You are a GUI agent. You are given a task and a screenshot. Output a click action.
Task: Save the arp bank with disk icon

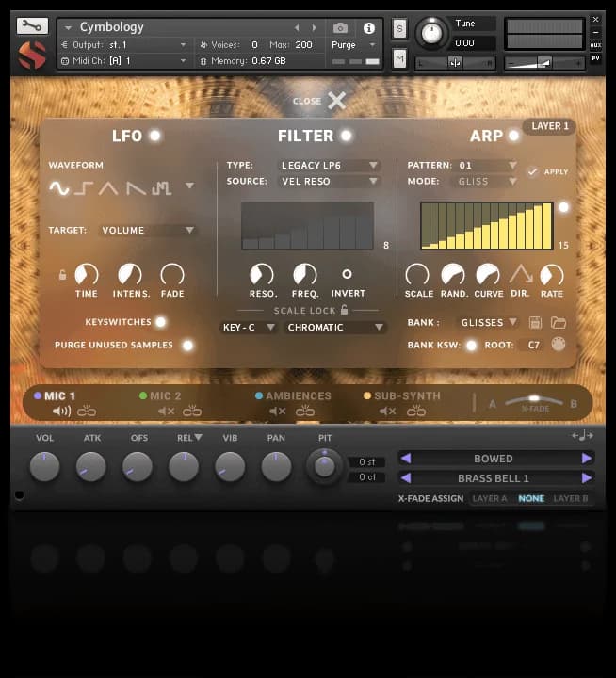point(536,323)
